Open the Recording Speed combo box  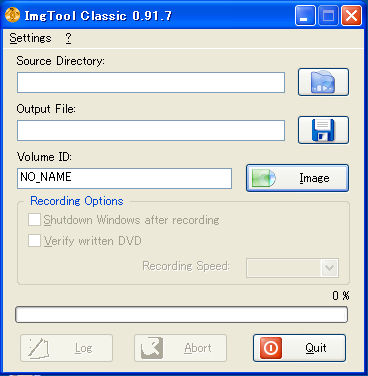click(x=293, y=268)
